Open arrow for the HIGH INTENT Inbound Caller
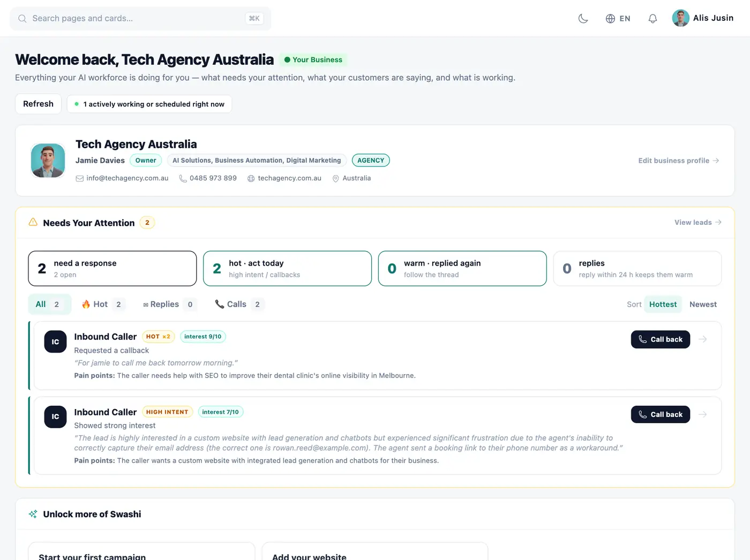The image size is (750, 560). (x=703, y=414)
